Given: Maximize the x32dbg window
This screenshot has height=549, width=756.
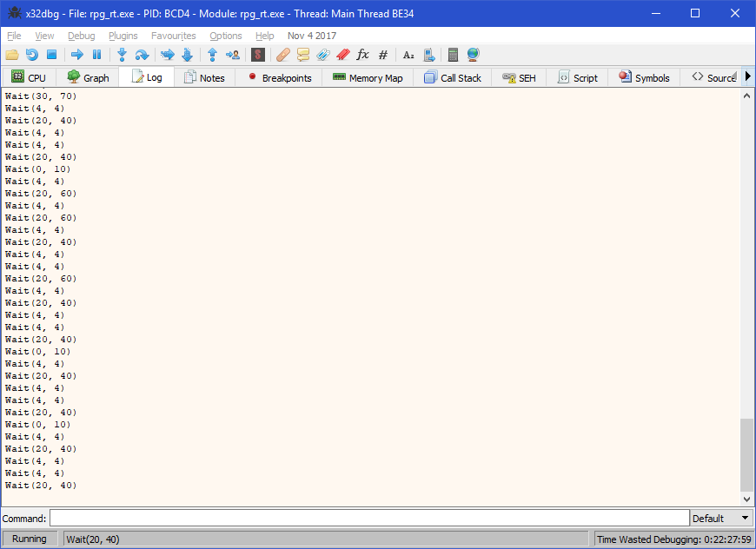Looking at the screenshot, I should coord(695,14).
